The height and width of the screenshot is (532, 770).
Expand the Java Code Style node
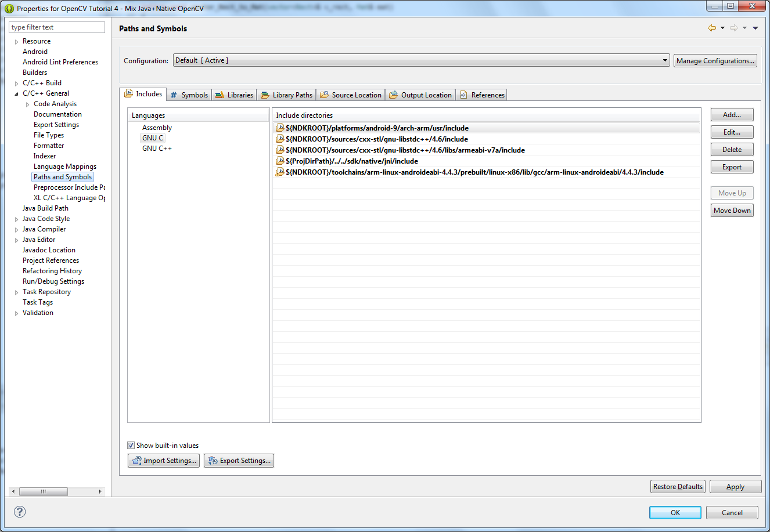[16, 219]
